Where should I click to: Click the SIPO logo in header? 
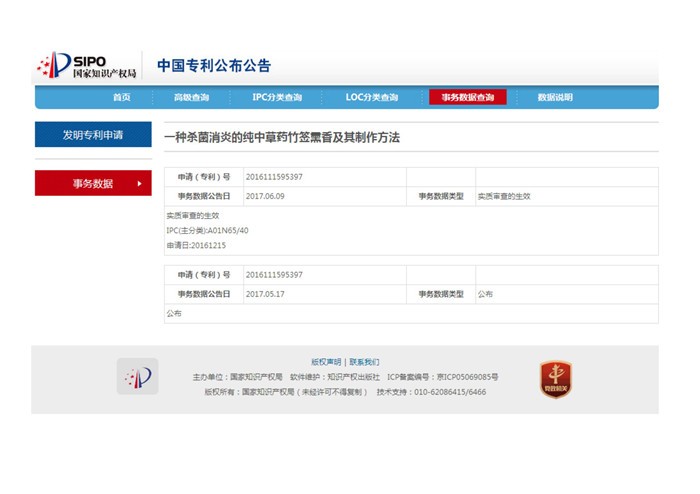(87, 65)
